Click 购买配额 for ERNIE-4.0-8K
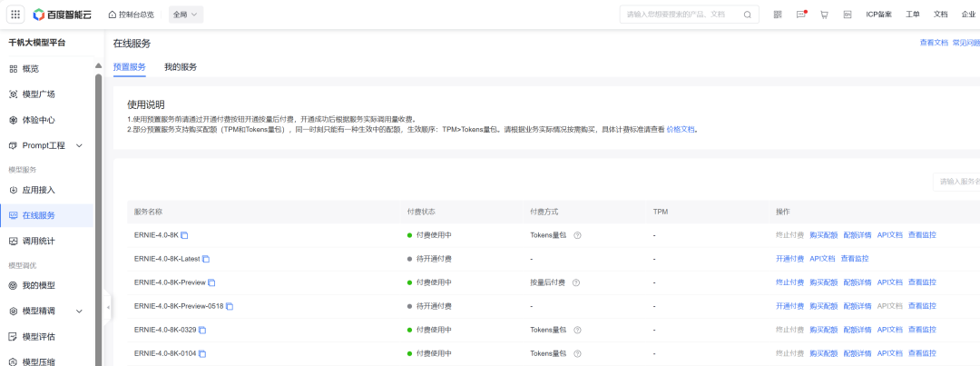The height and width of the screenshot is (366, 980). point(824,235)
